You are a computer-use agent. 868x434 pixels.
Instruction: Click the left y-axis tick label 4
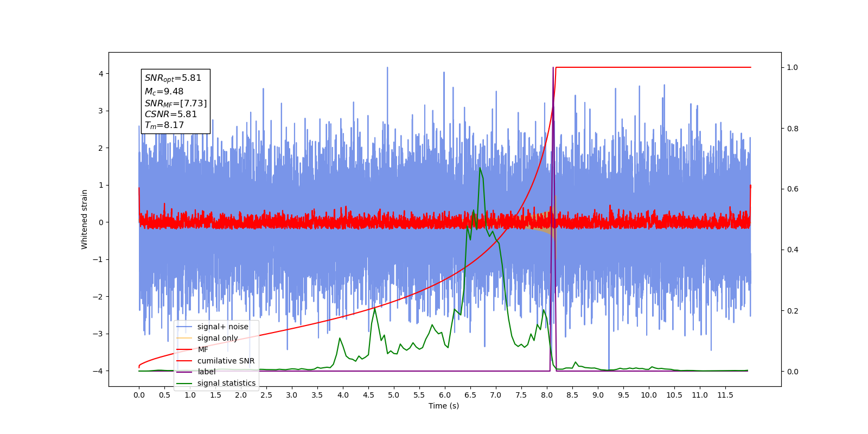101,74
